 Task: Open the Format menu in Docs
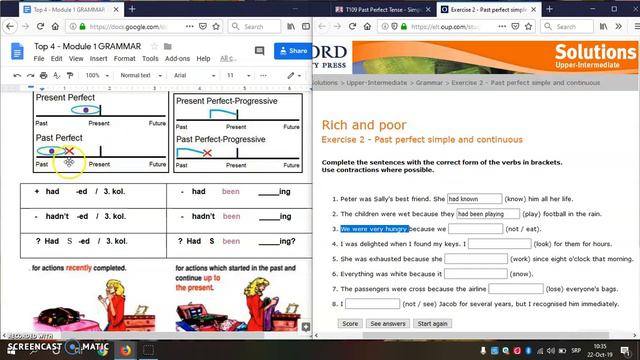(x=124, y=59)
